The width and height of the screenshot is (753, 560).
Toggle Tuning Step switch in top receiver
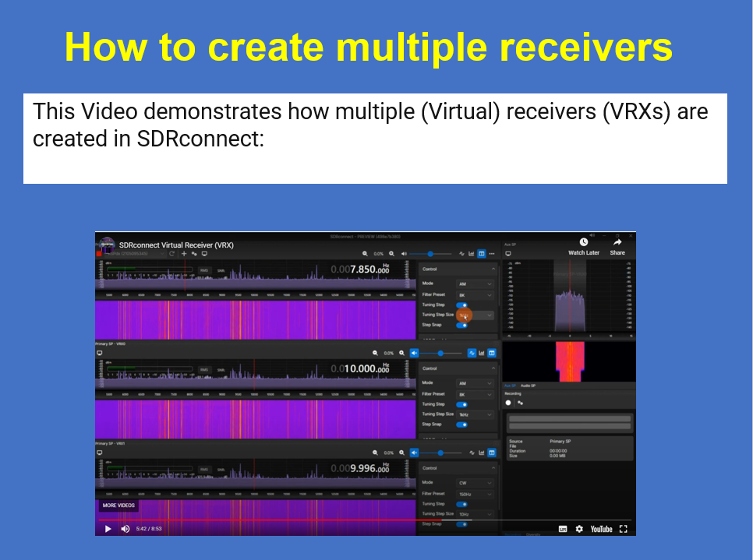[x=462, y=305]
